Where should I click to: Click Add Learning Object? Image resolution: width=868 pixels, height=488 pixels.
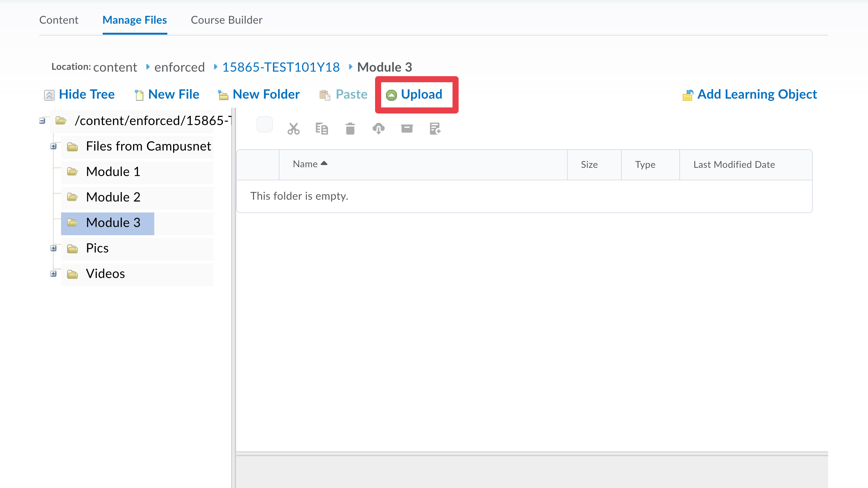click(750, 95)
